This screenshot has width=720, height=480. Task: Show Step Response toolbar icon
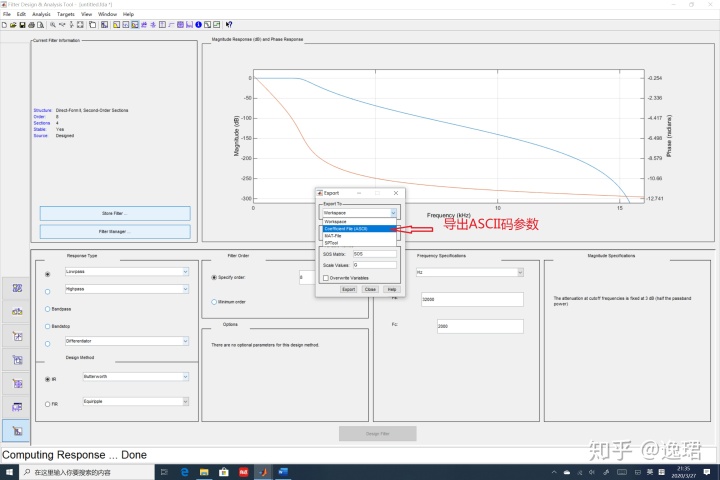click(x=171, y=25)
